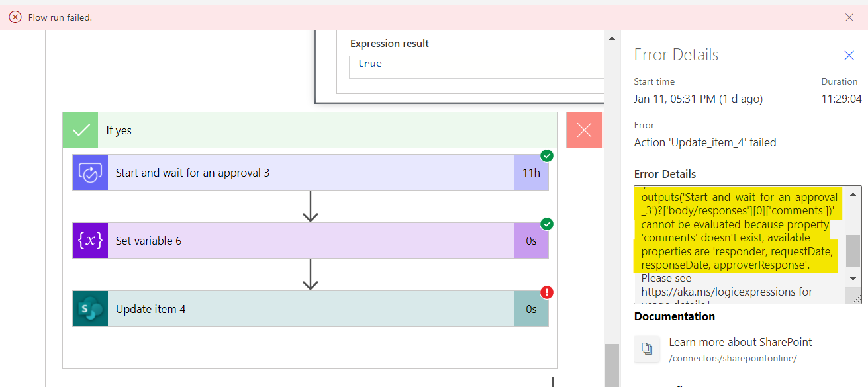Screen dimensions: 868x387
Task: Click the green success badge on approval step
Action: pos(547,156)
